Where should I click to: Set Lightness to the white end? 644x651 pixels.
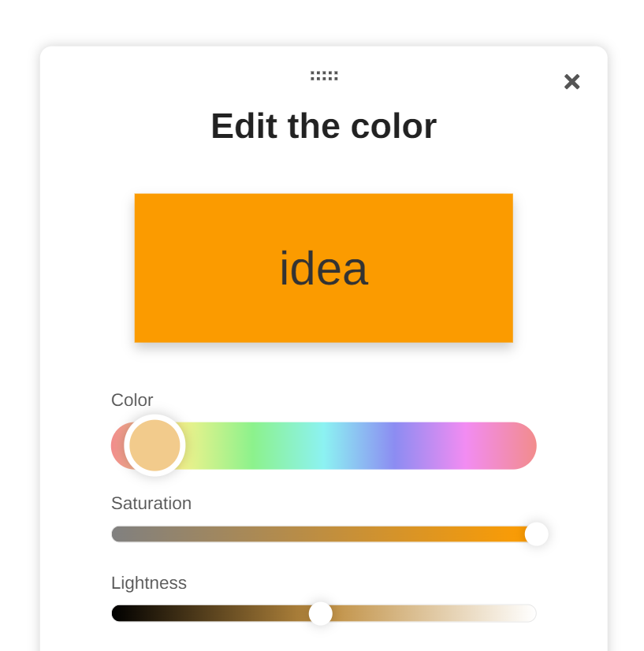[x=532, y=613]
